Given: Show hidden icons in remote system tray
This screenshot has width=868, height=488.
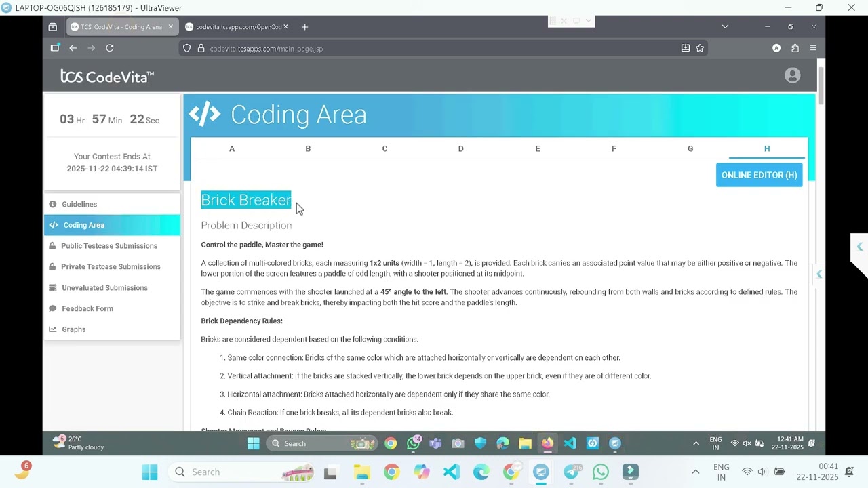Looking at the screenshot, I should [696, 443].
